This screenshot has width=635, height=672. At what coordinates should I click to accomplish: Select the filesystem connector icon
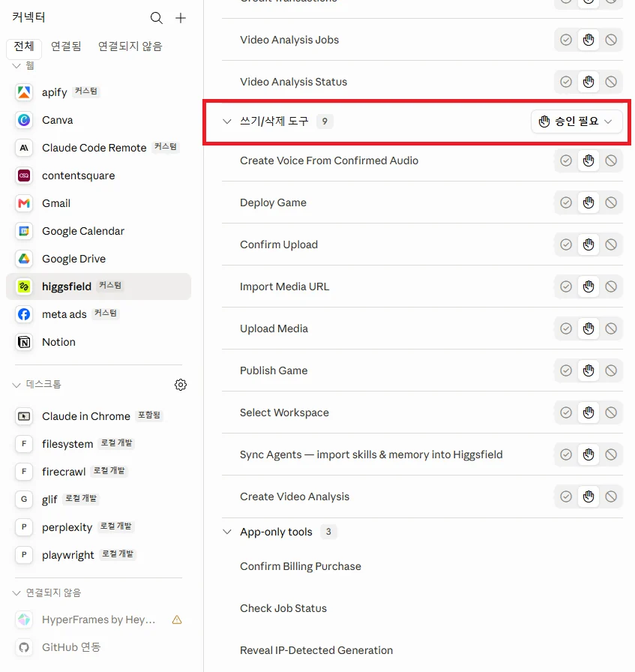(24, 443)
